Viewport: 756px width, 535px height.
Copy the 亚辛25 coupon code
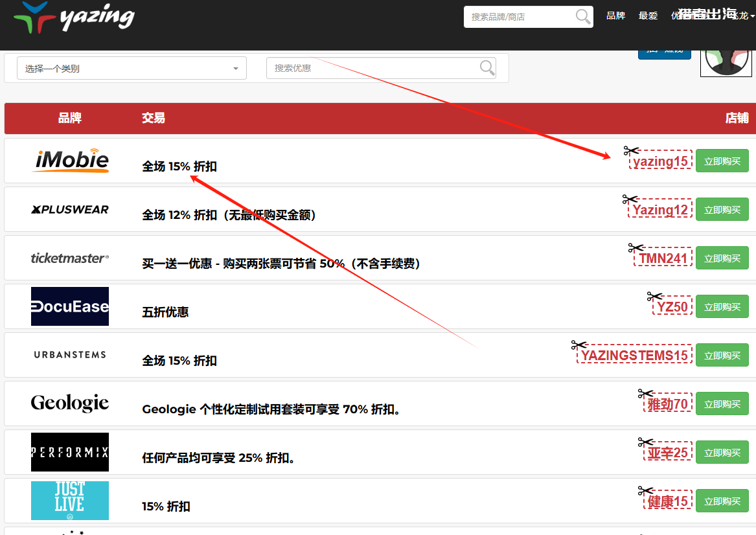(x=668, y=453)
